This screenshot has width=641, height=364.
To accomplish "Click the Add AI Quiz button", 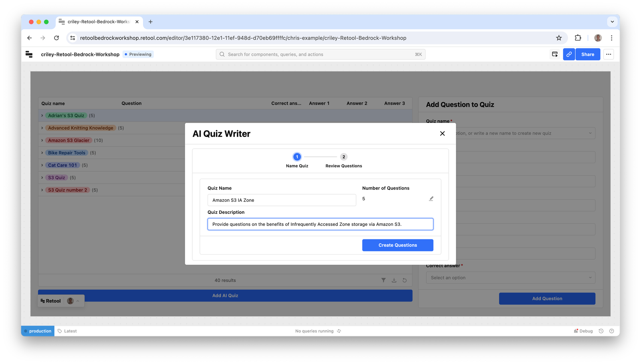I will pos(225,296).
